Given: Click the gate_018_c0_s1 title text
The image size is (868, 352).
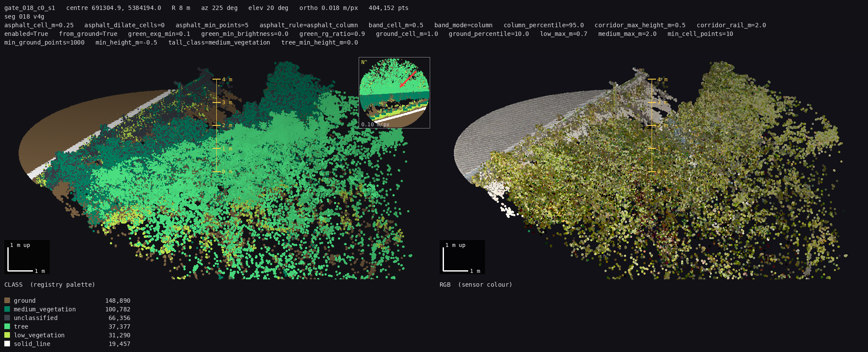Looking at the screenshot, I should [30, 8].
